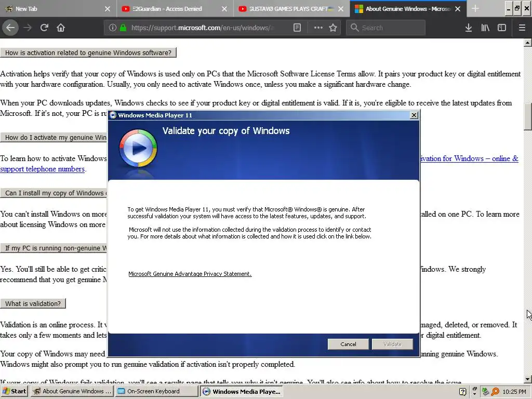Click the orange magnifier tray icon
Viewport: 532px width, 399px height.
(495, 392)
